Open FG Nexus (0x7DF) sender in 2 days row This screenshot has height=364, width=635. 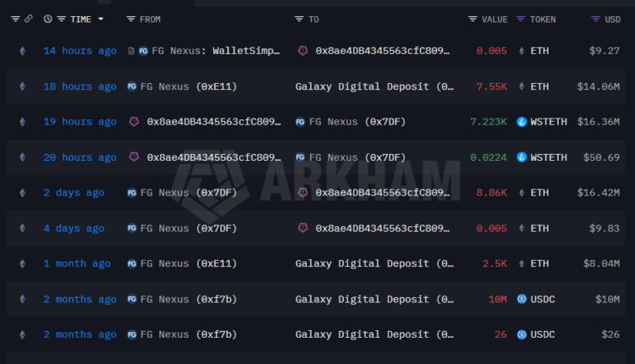(x=188, y=193)
